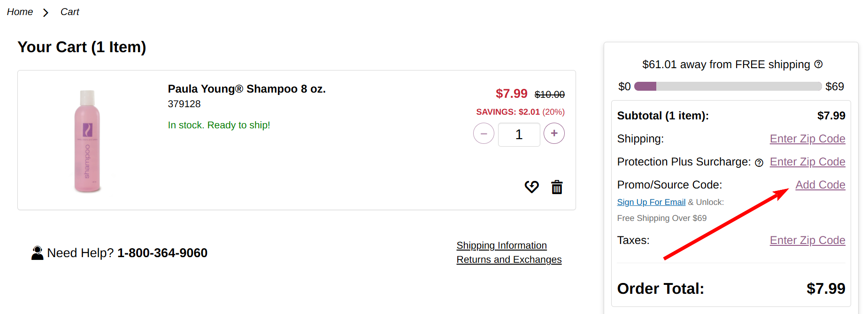Click the Sign Up For Email link
868x314 pixels.
click(651, 202)
